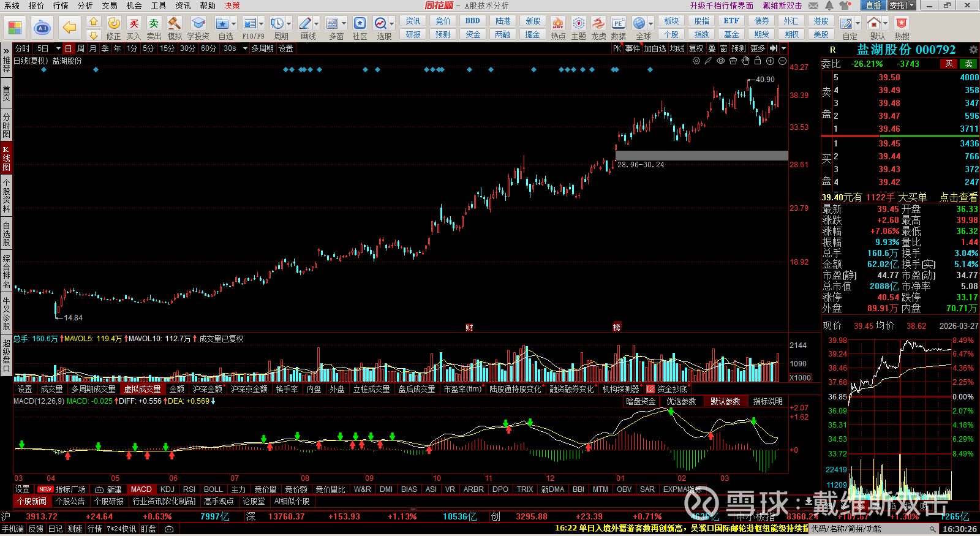This screenshot has width=980, height=536.
Task: Click the colored grid home icon
Action: (15, 28)
